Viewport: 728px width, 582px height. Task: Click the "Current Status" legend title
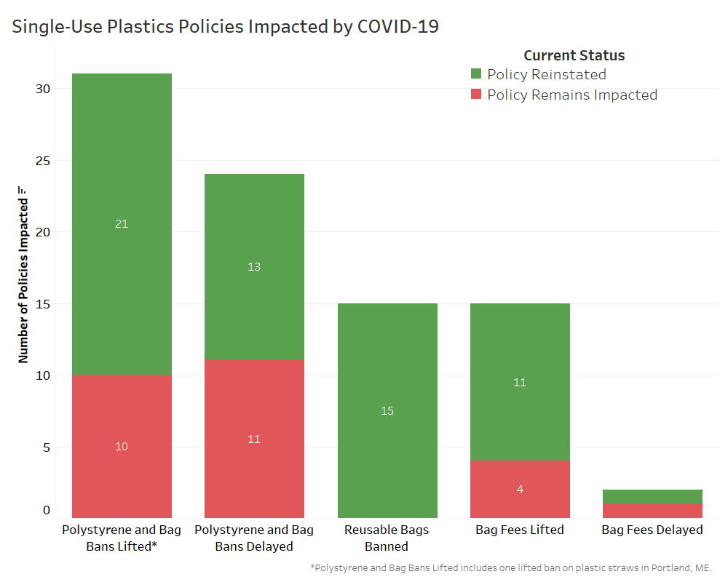pyautogui.click(x=574, y=55)
